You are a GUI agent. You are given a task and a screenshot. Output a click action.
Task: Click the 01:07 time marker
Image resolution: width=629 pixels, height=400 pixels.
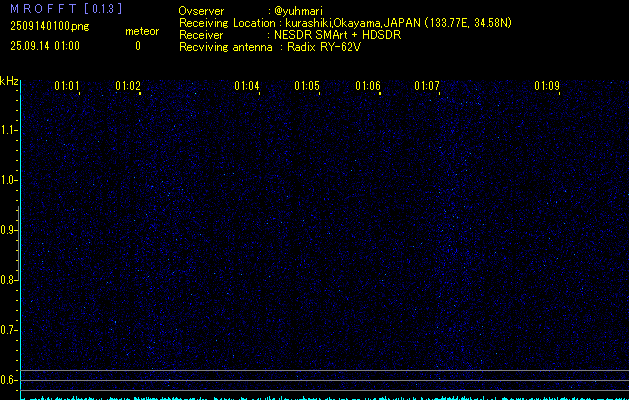427,85
